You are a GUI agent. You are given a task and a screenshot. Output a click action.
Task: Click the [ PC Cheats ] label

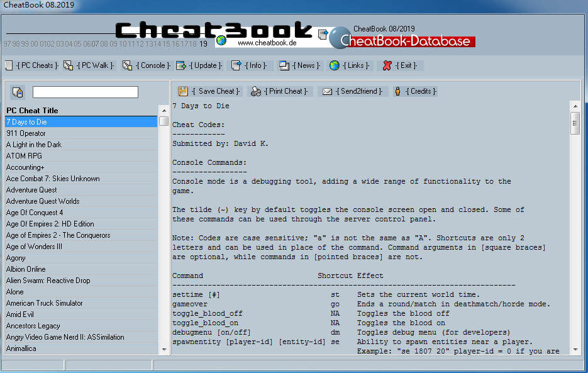37,65
